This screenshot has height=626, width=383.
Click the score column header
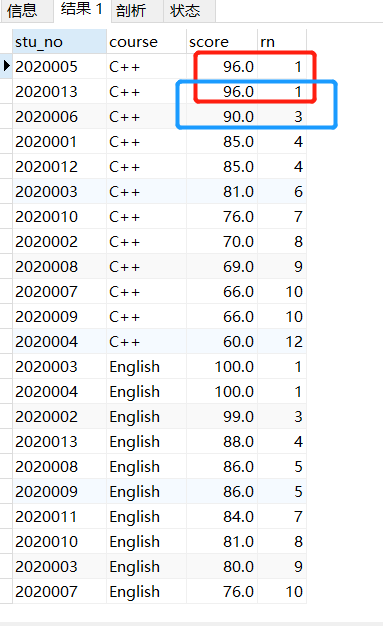(x=222, y=42)
